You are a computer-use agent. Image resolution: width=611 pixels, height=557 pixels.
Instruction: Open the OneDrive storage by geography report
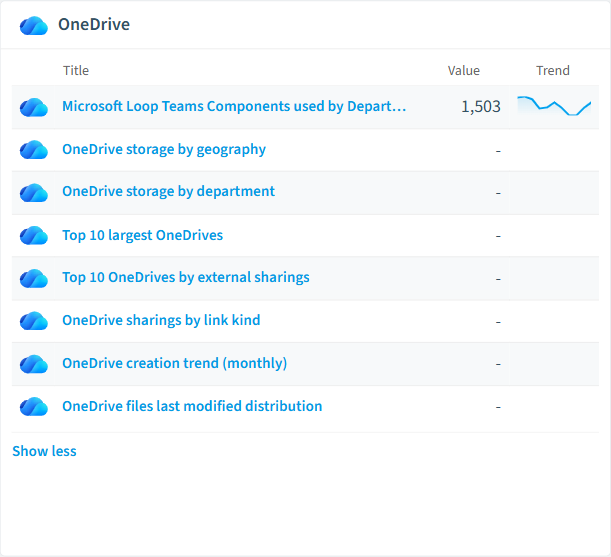pyautogui.click(x=164, y=150)
